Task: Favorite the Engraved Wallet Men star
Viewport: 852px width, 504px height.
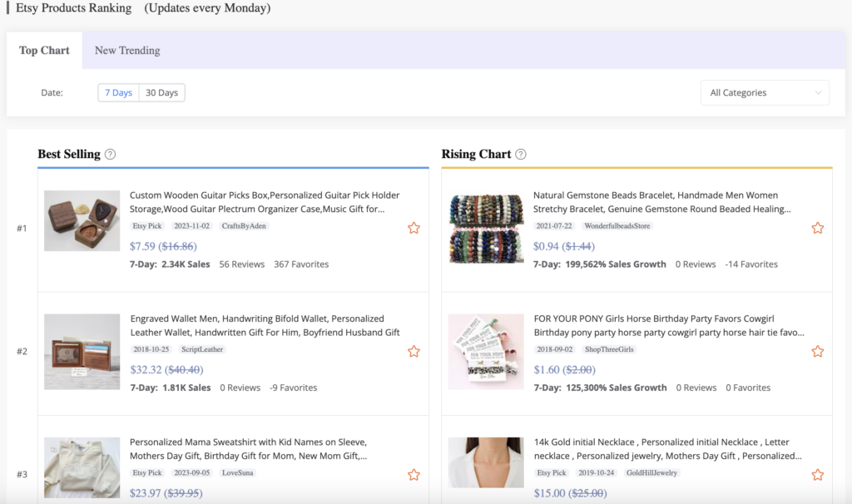Action: point(414,352)
